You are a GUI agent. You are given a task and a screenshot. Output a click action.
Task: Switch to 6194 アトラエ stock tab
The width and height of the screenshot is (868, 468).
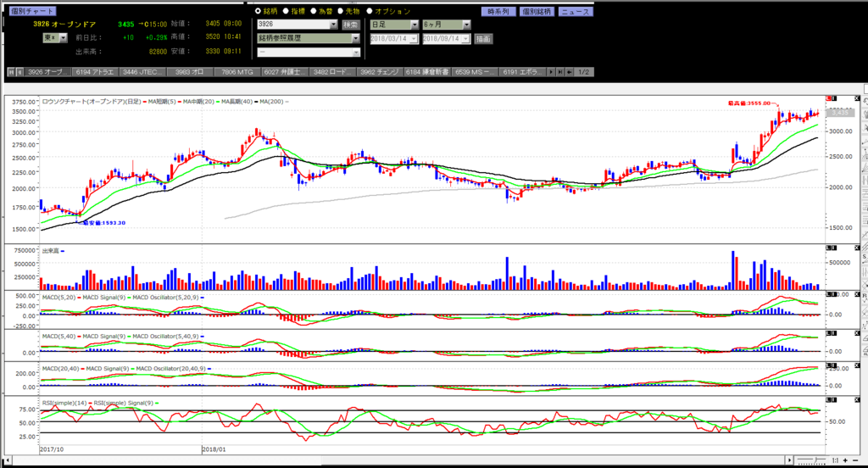pyautogui.click(x=95, y=72)
